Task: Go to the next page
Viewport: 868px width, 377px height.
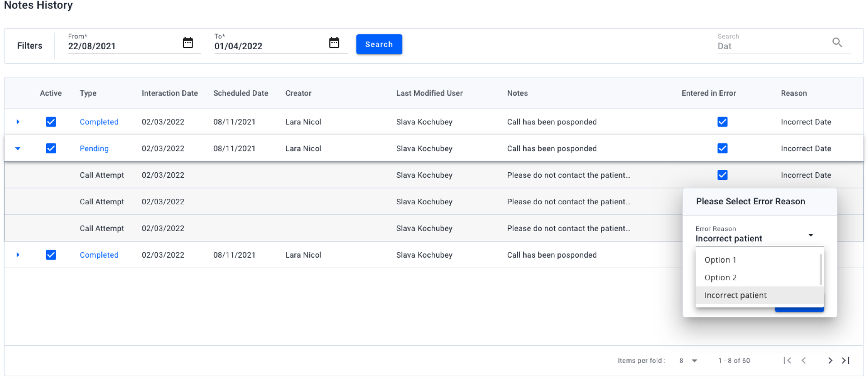Action: tap(830, 360)
